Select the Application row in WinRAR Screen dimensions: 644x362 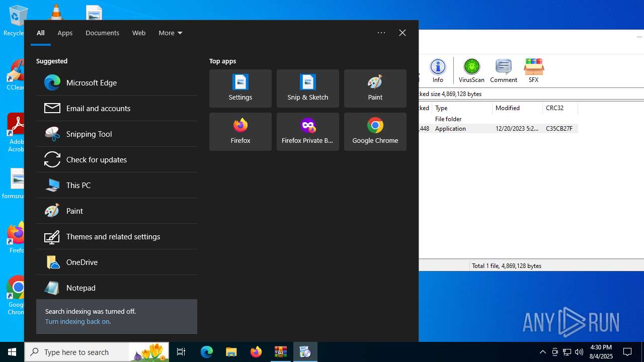click(498, 129)
